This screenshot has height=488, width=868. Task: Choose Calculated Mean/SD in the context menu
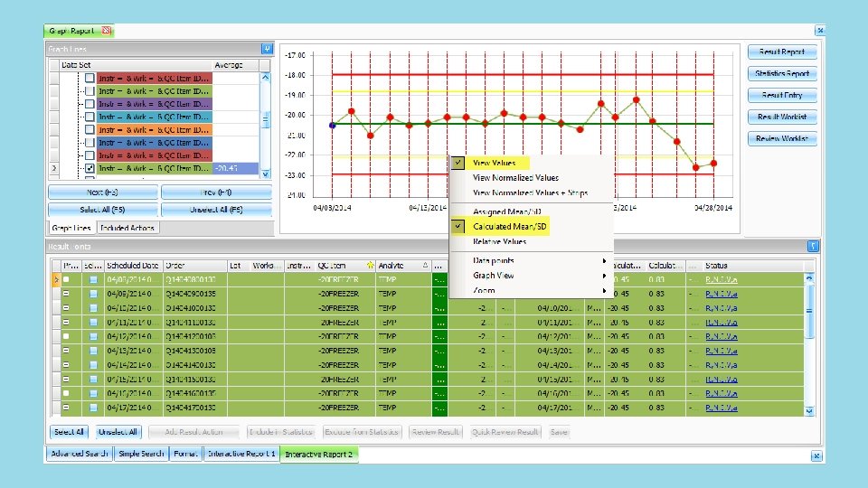click(x=509, y=226)
